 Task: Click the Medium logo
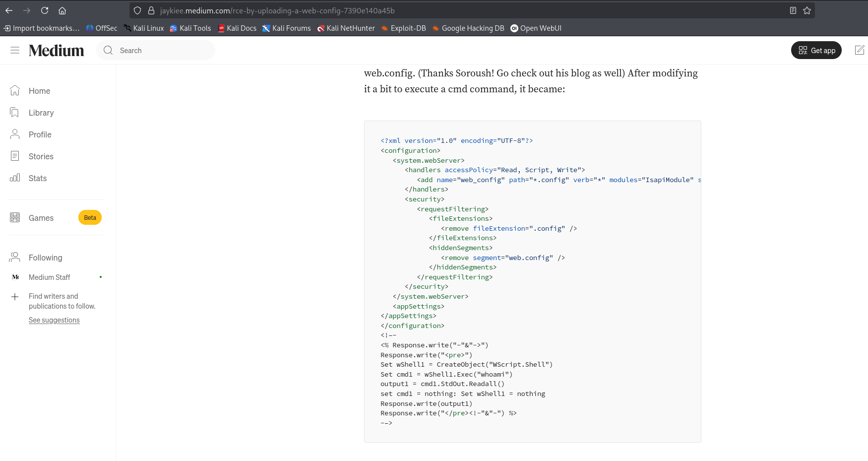[x=57, y=50]
